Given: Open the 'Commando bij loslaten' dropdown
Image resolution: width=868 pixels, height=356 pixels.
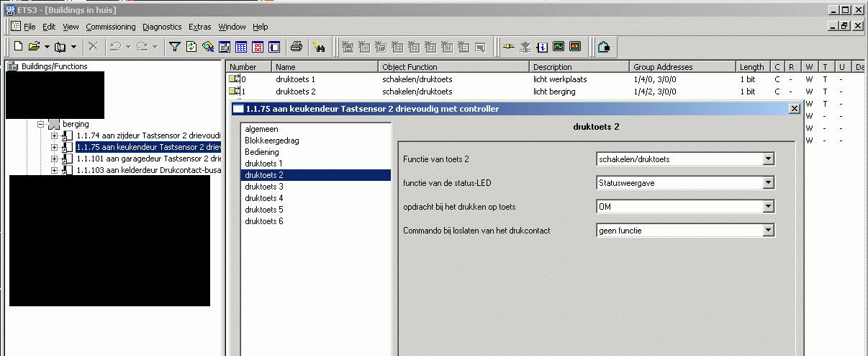Looking at the screenshot, I should 768,230.
